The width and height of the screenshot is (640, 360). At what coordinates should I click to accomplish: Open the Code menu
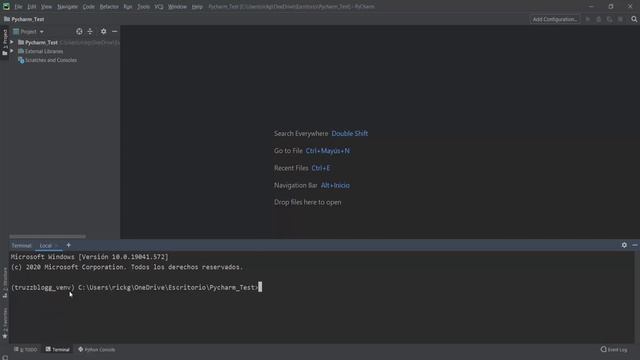point(89,7)
